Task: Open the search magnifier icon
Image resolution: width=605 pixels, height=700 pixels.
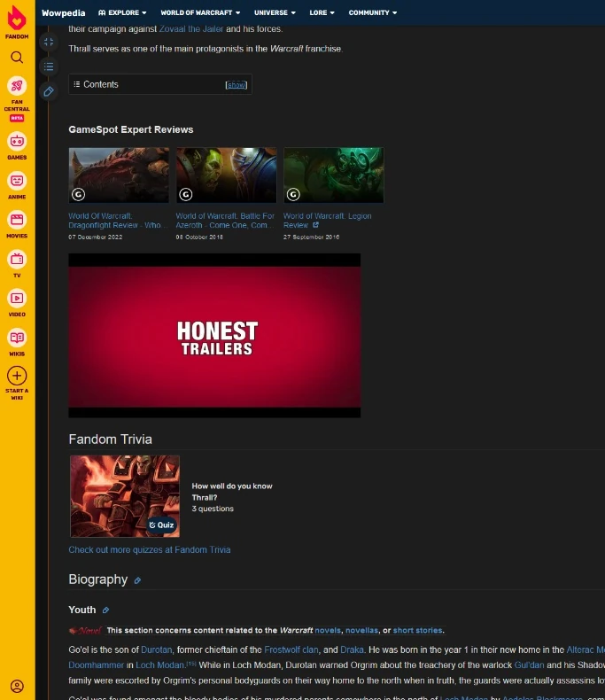Action: coord(17,57)
